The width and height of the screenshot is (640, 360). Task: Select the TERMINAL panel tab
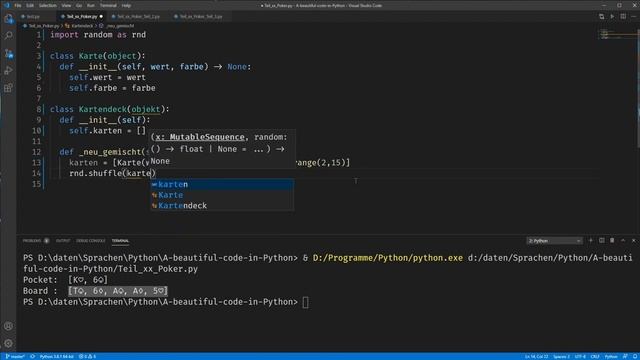click(120, 241)
